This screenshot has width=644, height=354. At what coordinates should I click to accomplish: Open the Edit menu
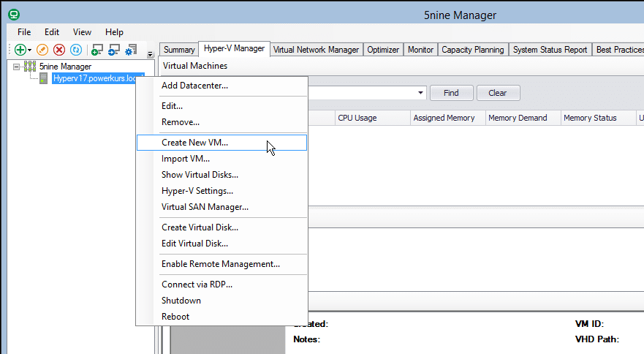click(x=52, y=32)
